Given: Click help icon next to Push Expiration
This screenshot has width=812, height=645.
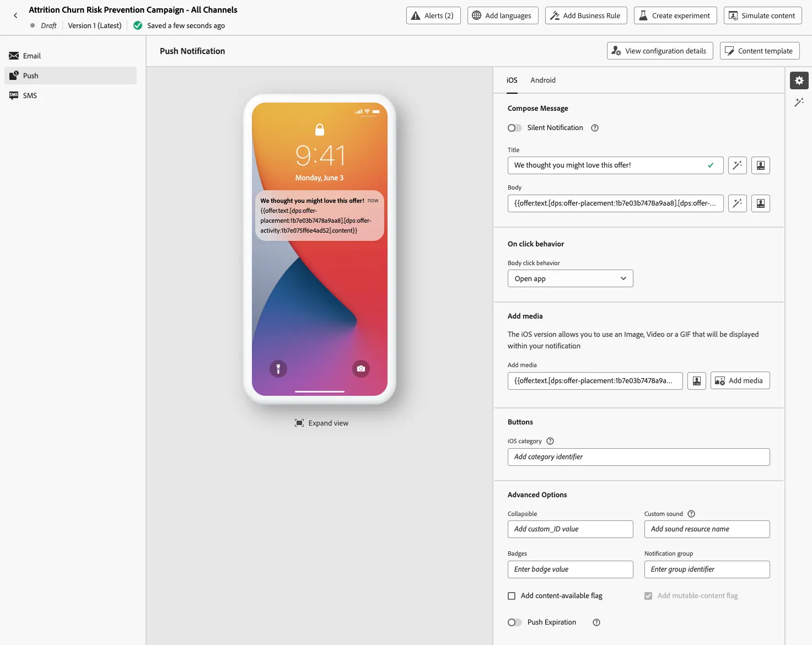Looking at the screenshot, I should [596, 622].
